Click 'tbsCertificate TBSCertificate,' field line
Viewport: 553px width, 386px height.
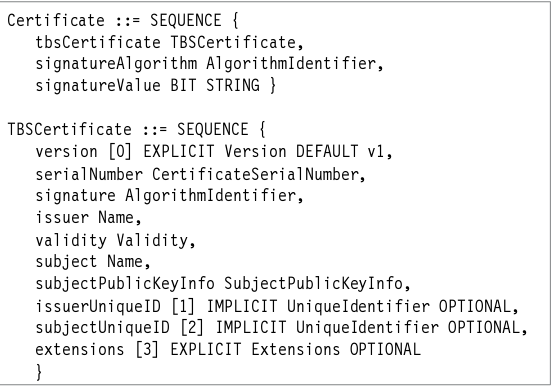point(169,42)
